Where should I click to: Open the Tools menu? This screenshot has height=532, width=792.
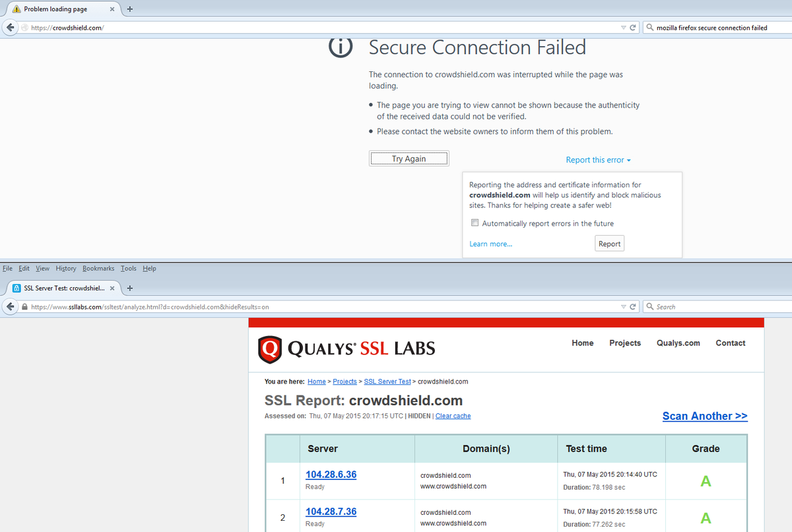coord(129,269)
